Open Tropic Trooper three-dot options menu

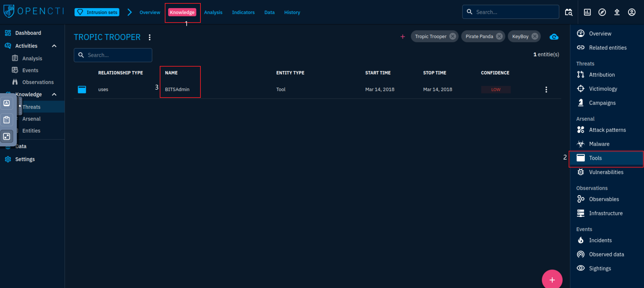(150, 37)
